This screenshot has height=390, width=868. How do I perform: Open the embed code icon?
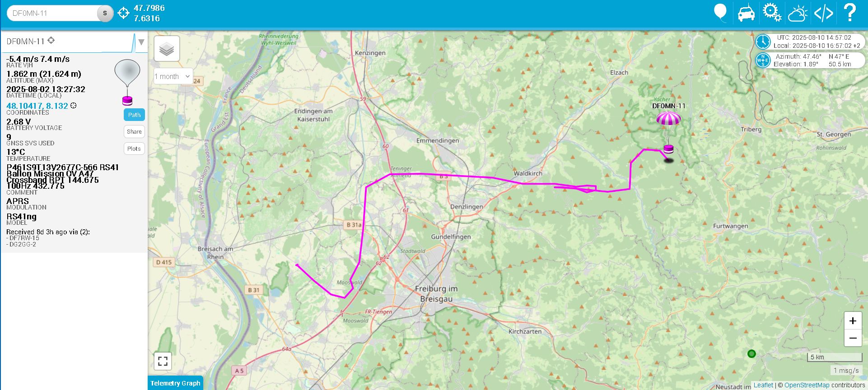click(x=823, y=13)
